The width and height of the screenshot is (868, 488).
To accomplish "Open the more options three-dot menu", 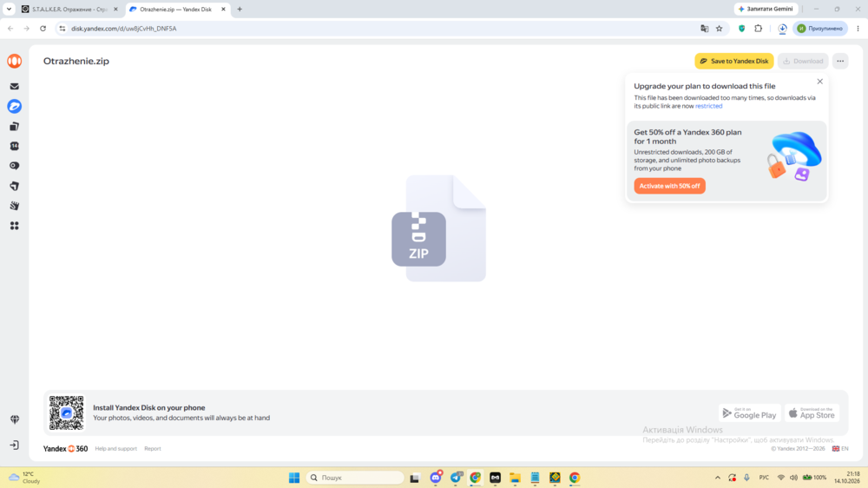I will [840, 61].
